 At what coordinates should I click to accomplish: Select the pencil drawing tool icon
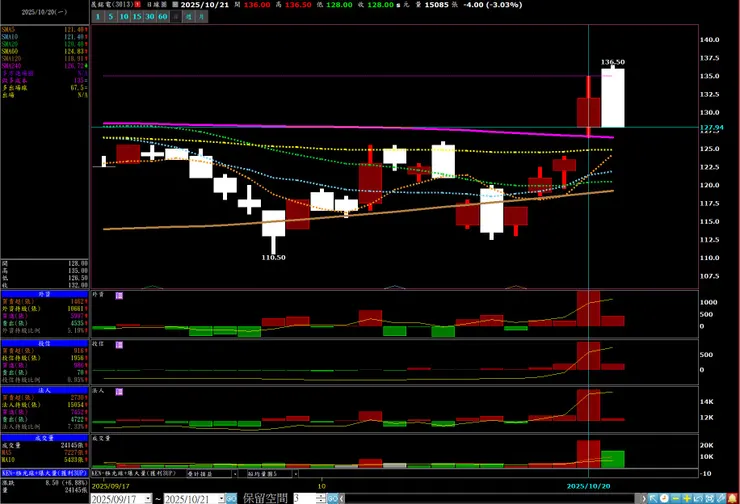pyautogui.click(x=721, y=498)
